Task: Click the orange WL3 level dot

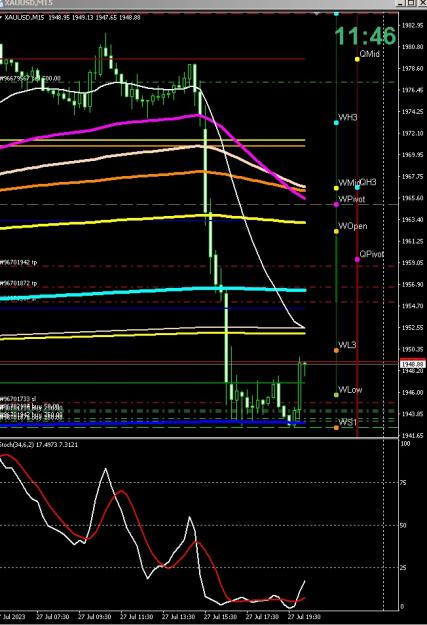Action: (x=336, y=350)
